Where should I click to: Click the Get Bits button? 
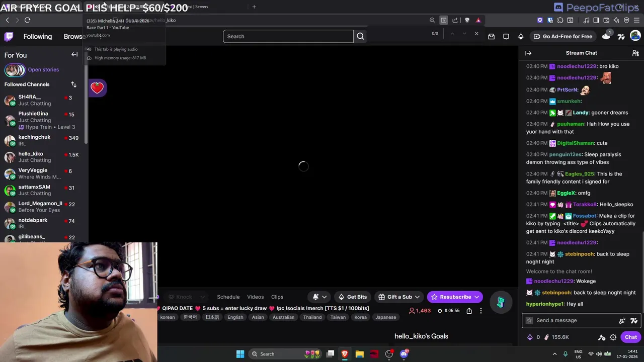352,297
